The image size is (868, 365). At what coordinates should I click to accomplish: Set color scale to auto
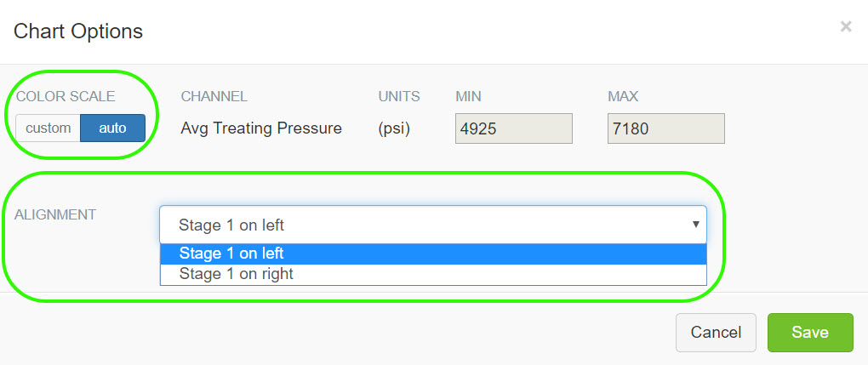pos(112,128)
